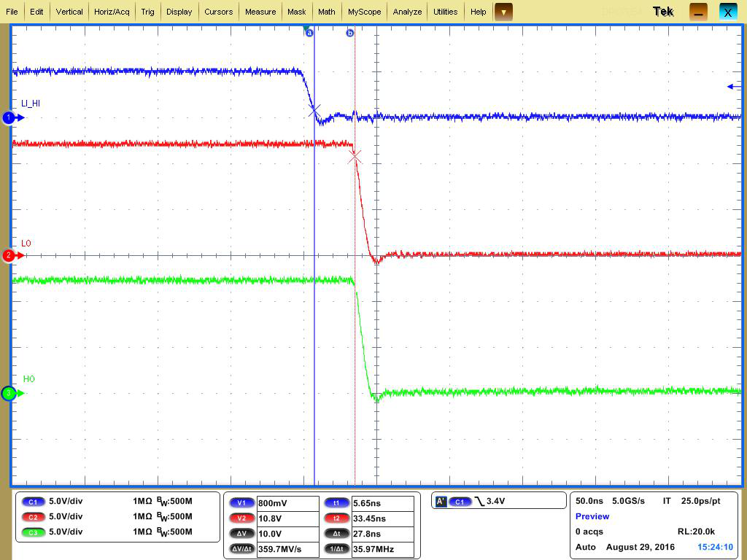Click the V1 cursor voltage readout badge
The image size is (747, 560).
click(241, 502)
